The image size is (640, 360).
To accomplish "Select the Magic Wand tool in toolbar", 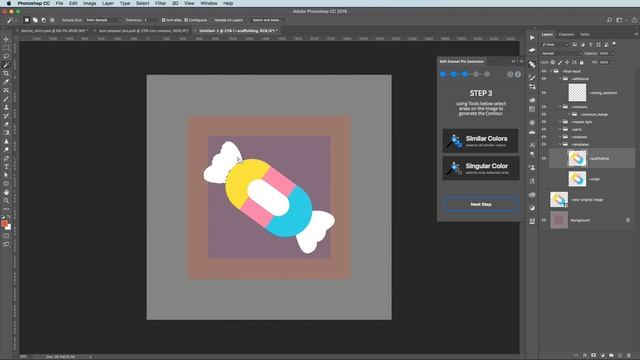I will (x=6, y=65).
